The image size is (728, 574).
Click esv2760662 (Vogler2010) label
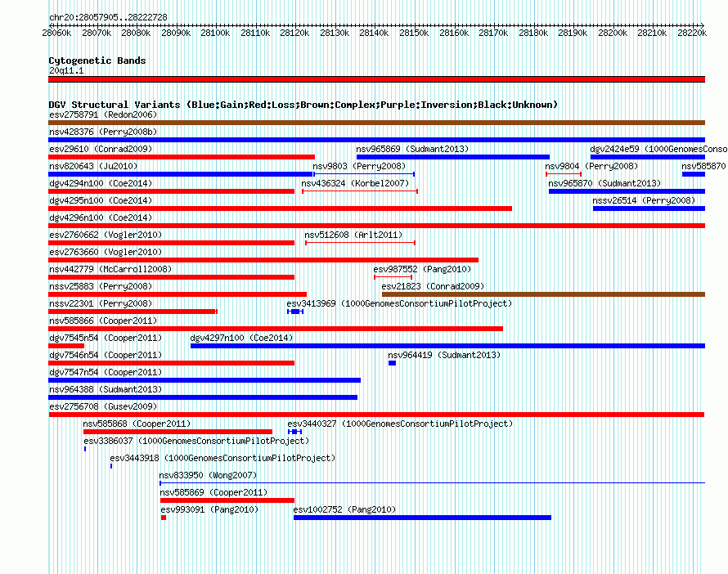pos(106,235)
